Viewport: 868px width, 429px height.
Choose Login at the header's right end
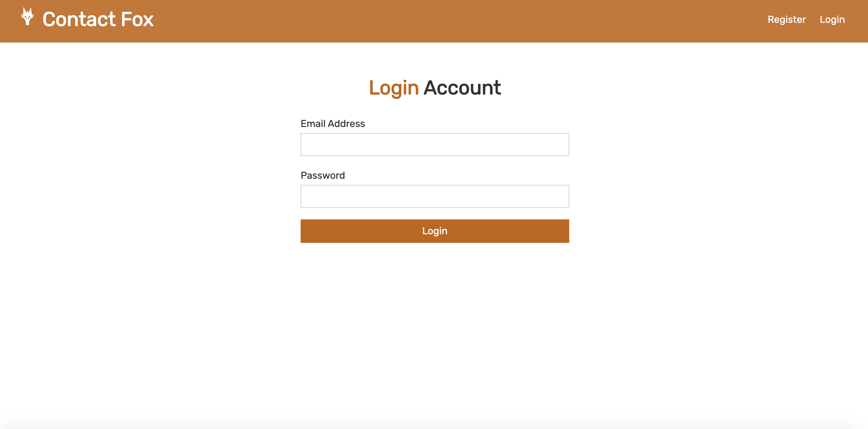coord(832,19)
